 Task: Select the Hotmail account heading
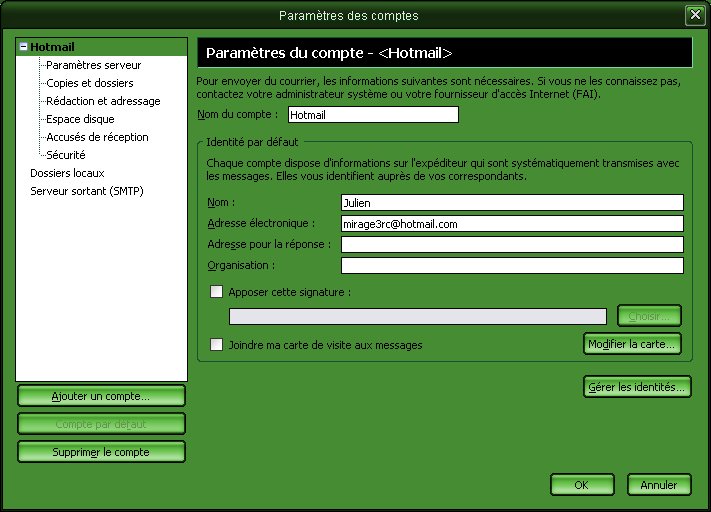click(x=52, y=47)
